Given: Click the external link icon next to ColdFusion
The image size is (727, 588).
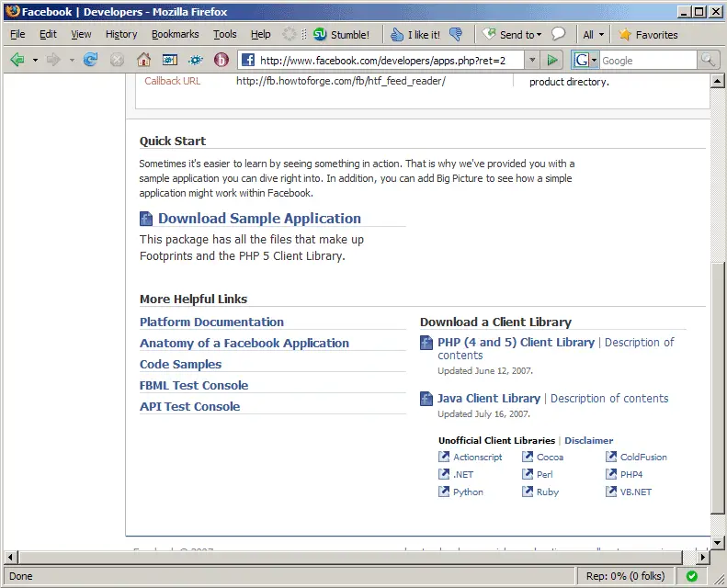Looking at the screenshot, I should point(611,457).
